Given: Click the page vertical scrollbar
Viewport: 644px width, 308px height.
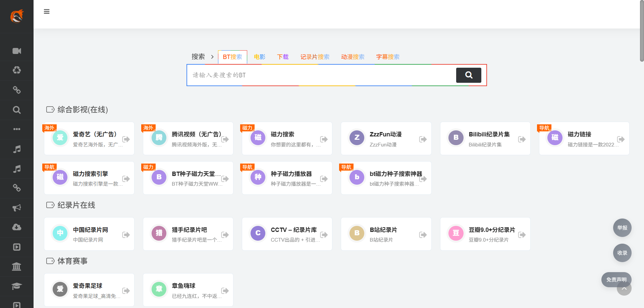Looking at the screenshot, I should (x=642, y=31).
